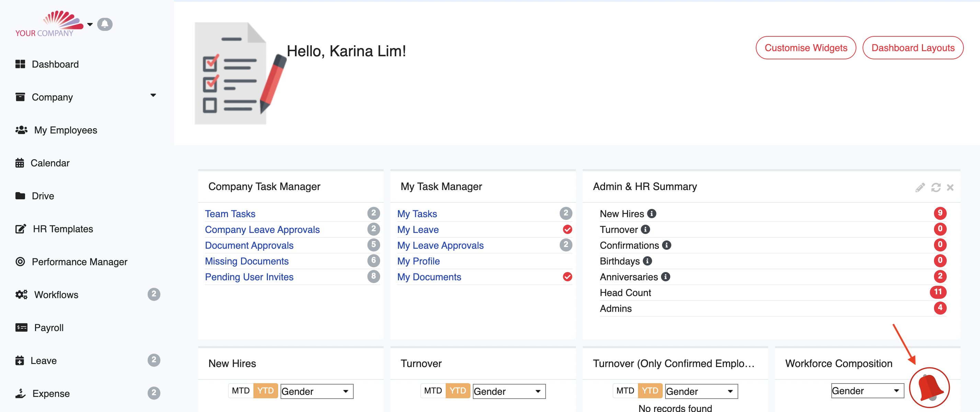Open Gender dropdown in Workforce Composition
Viewport: 980px width, 412px height.
point(867,391)
